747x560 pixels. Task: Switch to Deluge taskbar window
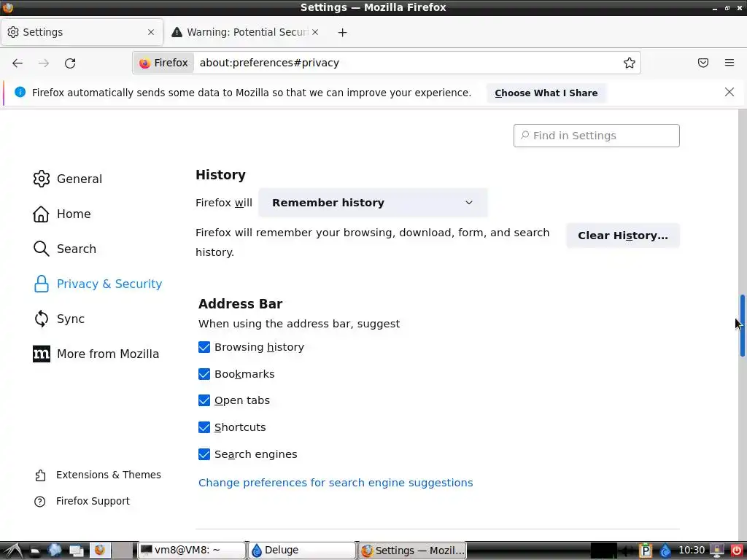pyautogui.click(x=302, y=550)
